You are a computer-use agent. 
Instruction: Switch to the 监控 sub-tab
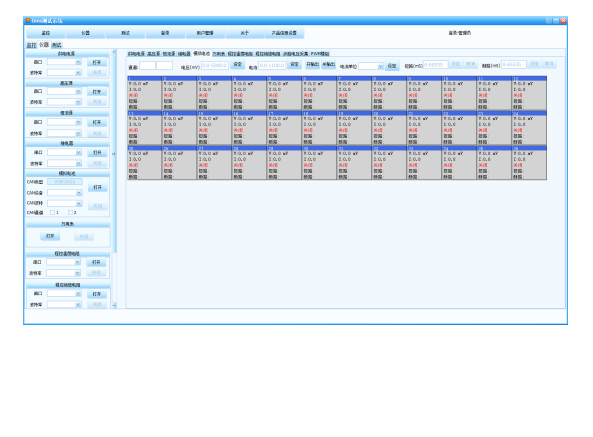pos(31,45)
